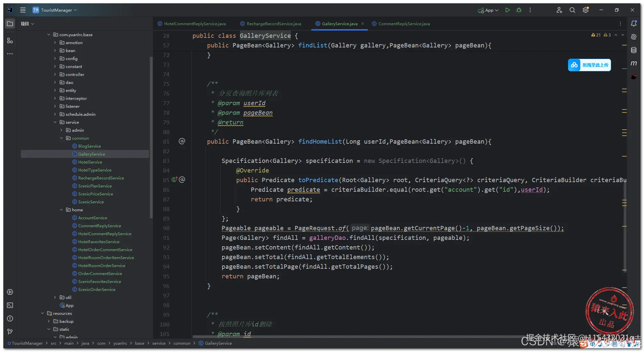The width and height of the screenshot is (644, 352).
Task: Click TouristManager in the breadcrumb bar
Action: point(27,343)
